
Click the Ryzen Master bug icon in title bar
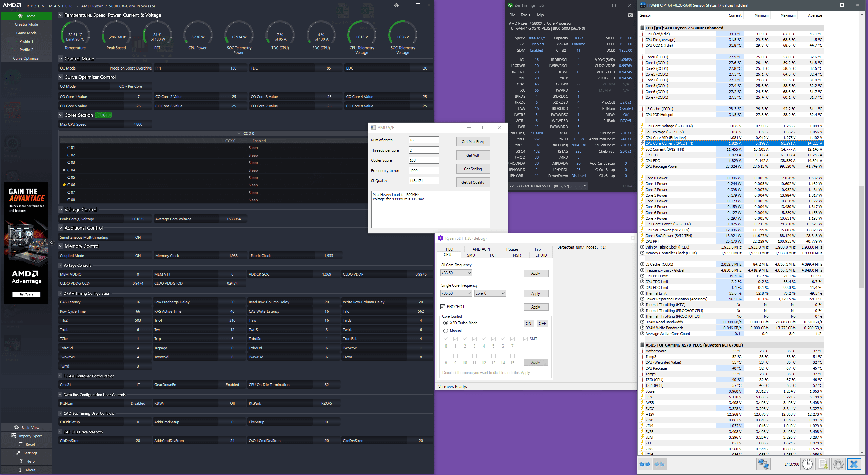click(396, 5)
